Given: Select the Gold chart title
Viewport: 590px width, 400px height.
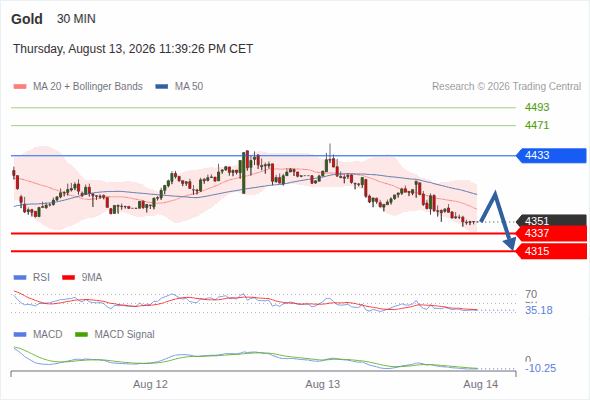Looking at the screenshot, I should click(27, 19).
